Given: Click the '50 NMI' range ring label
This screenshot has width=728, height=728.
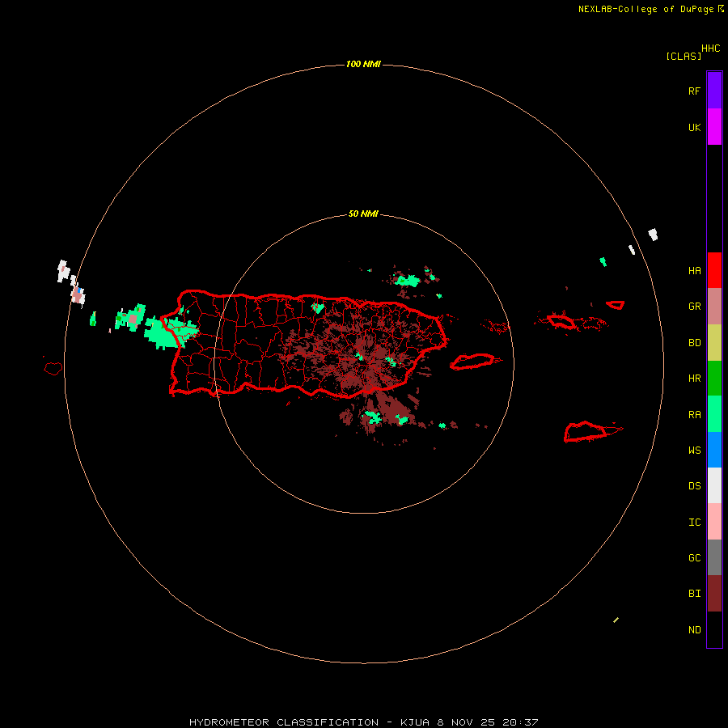Looking at the screenshot, I should (x=363, y=214).
